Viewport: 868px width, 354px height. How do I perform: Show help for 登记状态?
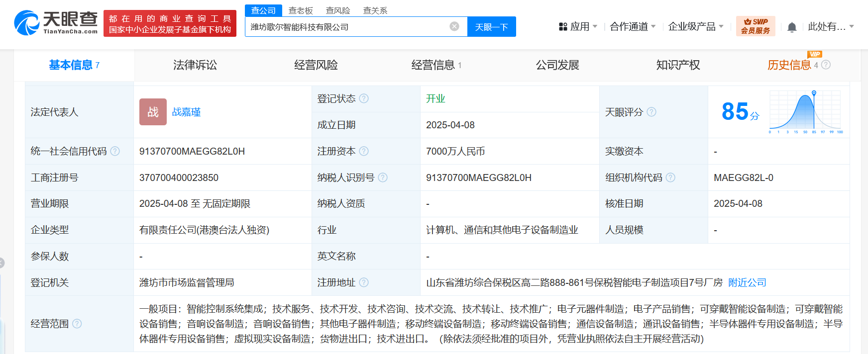click(x=364, y=98)
